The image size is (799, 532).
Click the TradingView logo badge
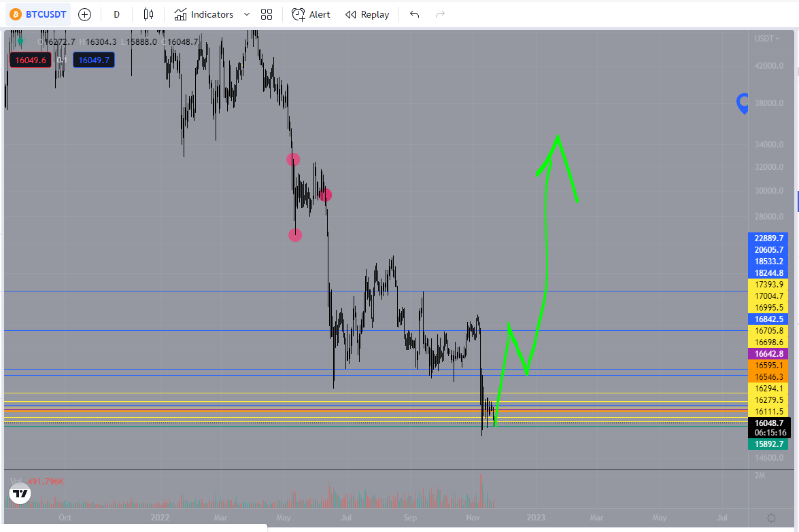(x=20, y=493)
